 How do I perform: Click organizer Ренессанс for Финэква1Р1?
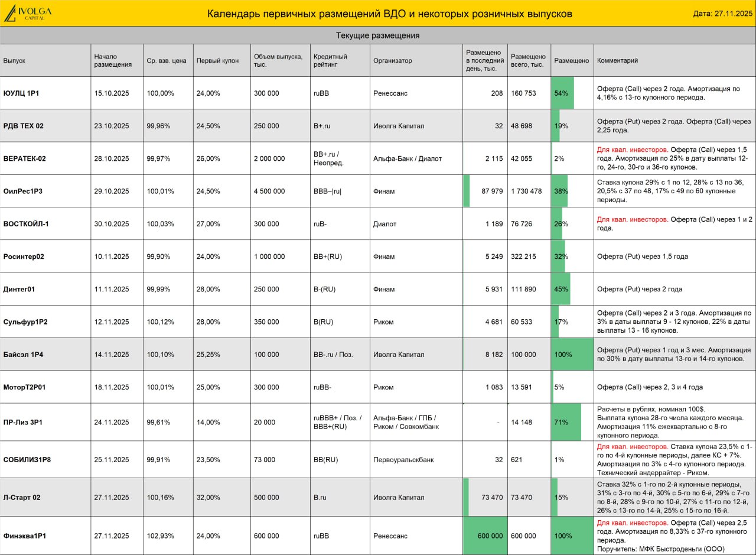[x=390, y=535]
